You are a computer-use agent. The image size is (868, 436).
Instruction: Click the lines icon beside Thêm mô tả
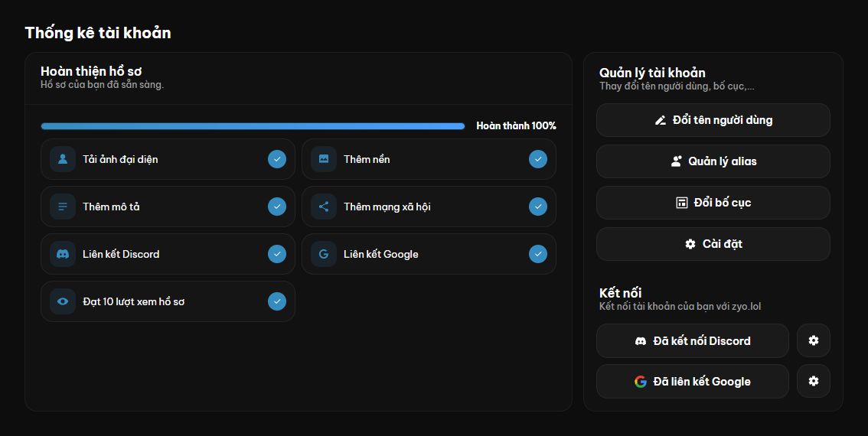coord(63,207)
